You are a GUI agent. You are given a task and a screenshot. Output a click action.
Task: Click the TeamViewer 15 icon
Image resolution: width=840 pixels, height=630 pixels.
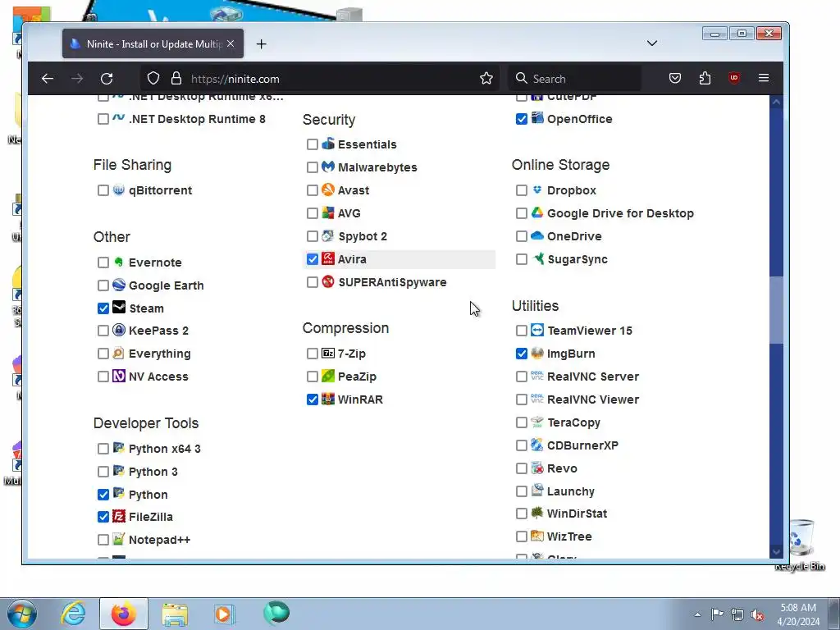coord(537,330)
